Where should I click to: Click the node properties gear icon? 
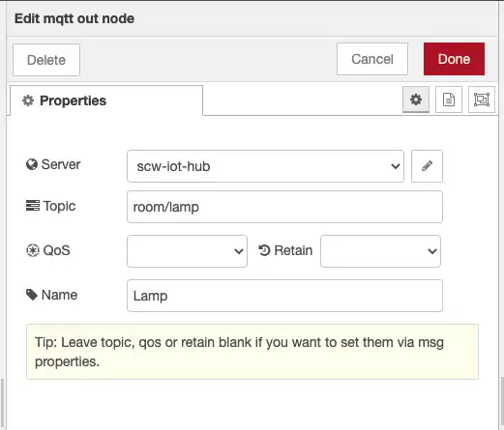click(x=416, y=100)
